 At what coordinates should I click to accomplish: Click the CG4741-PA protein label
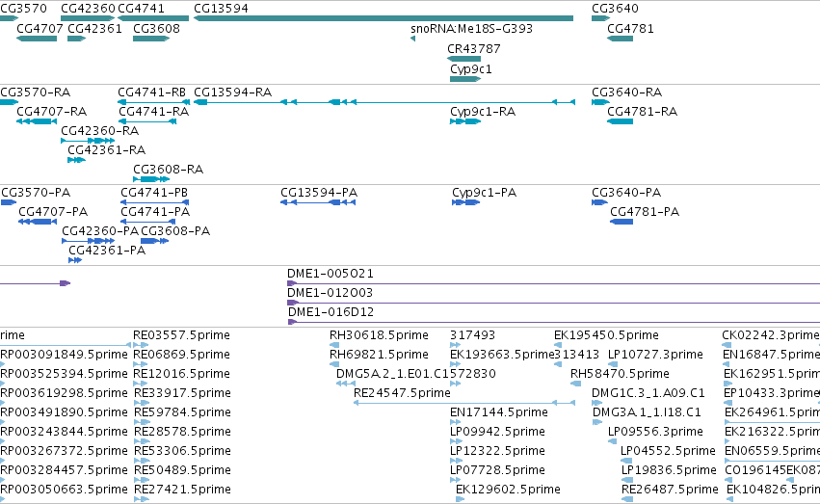(x=155, y=212)
